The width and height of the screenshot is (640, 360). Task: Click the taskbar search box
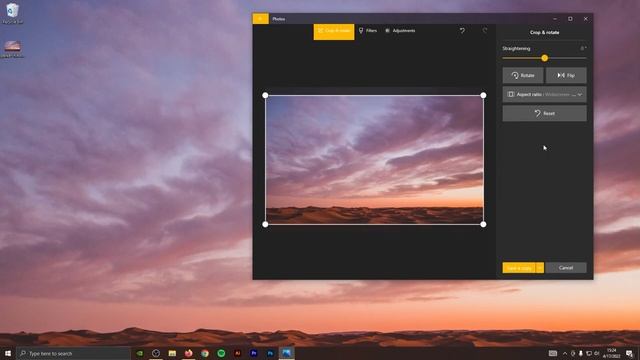coord(73,353)
